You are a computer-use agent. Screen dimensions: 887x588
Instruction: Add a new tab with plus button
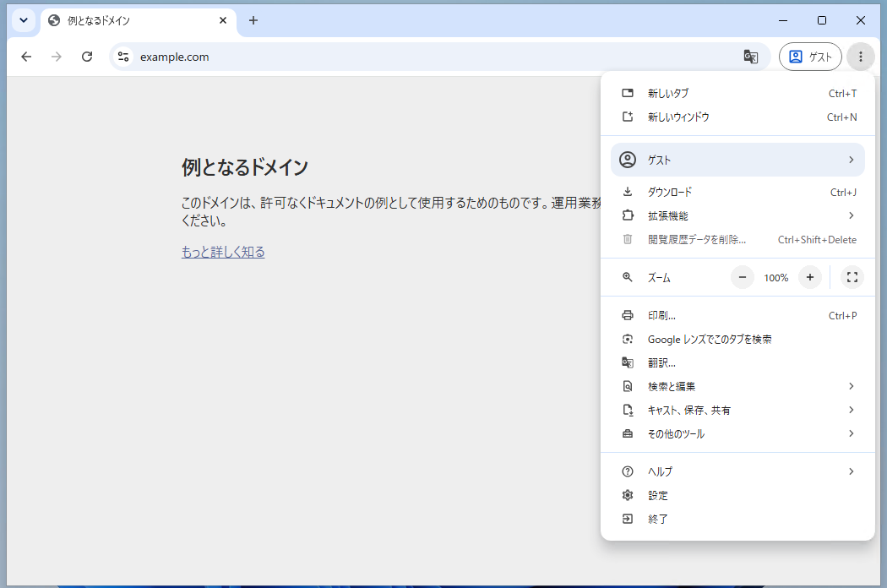pos(253,20)
